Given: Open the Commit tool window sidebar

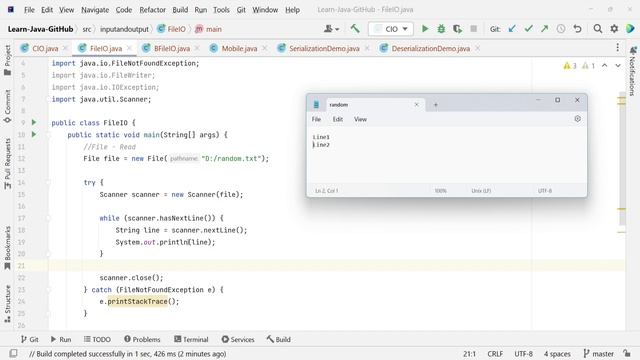Looking at the screenshot, I should 7,107.
